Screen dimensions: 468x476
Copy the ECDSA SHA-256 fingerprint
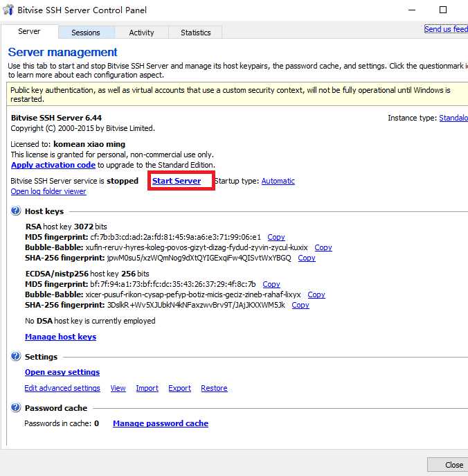pyautogui.click(x=300, y=305)
